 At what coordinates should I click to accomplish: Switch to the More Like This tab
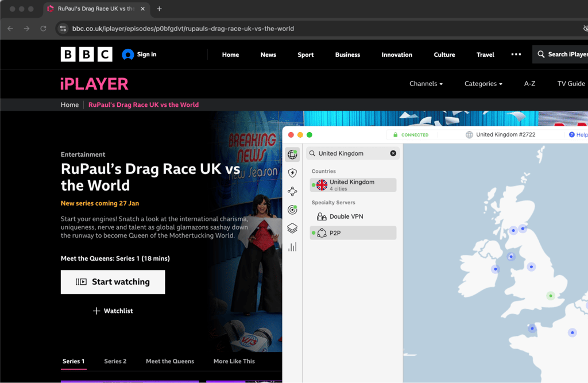(234, 361)
